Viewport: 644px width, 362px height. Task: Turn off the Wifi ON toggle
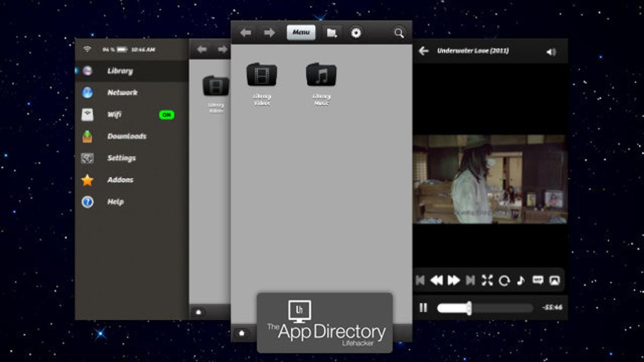pyautogui.click(x=167, y=115)
